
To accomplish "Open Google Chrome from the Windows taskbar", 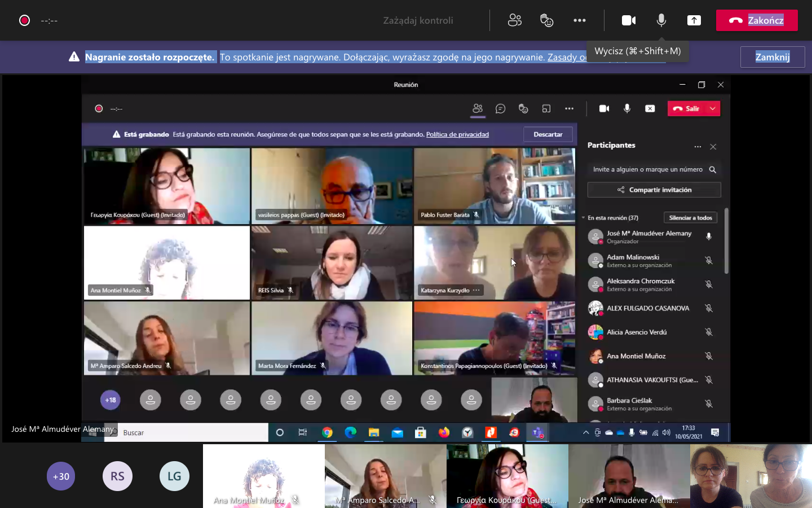I will (x=327, y=432).
